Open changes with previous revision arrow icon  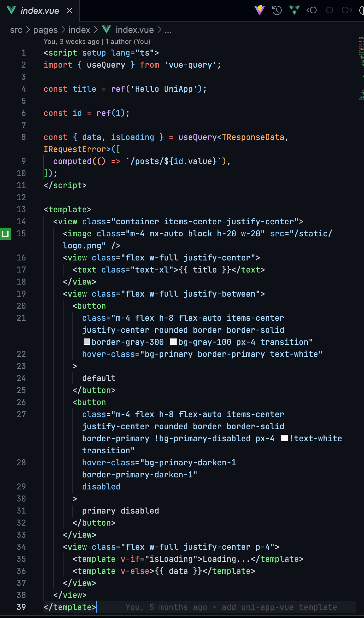312,10
